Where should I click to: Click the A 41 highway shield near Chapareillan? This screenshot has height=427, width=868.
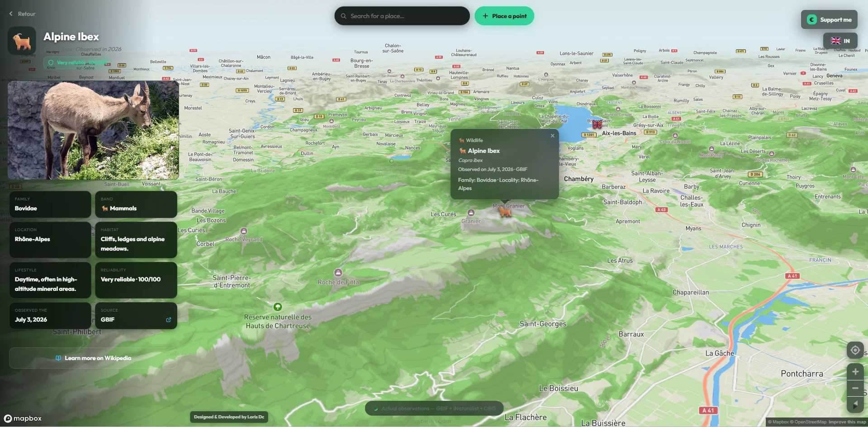coord(792,276)
